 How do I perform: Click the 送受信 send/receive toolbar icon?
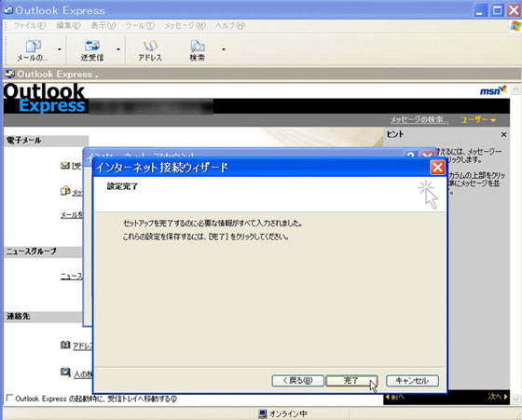coord(92,50)
